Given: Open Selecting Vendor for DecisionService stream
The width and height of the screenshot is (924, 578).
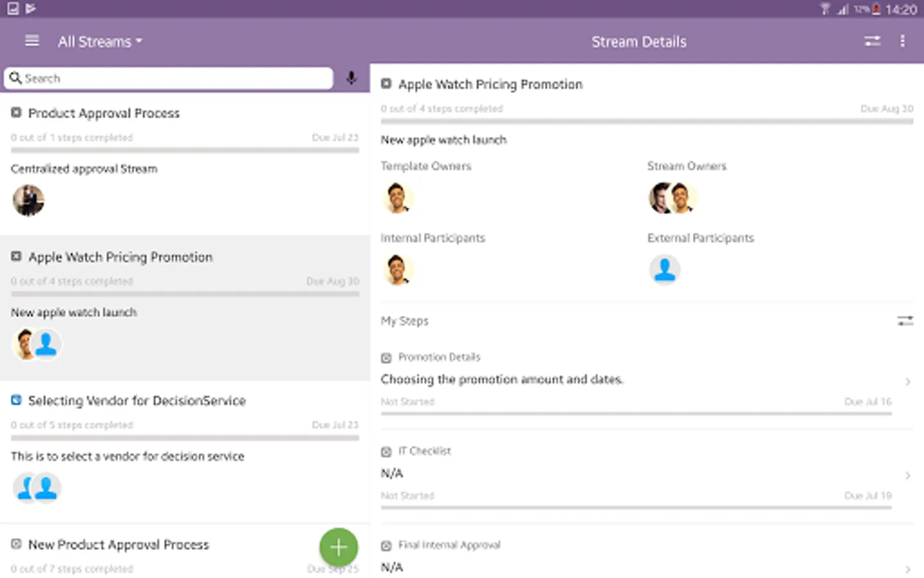Looking at the screenshot, I should [x=185, y=451].
